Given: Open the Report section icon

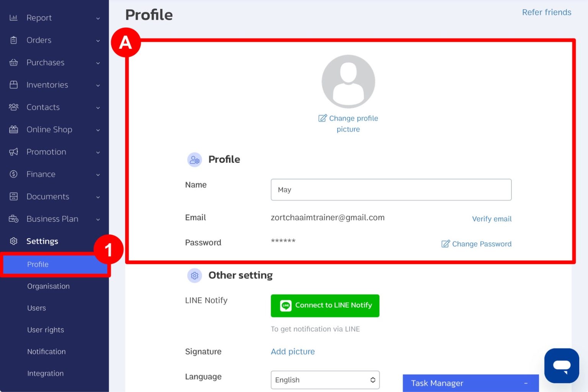Looking at the screenshot, I should (x=13, y=18).
